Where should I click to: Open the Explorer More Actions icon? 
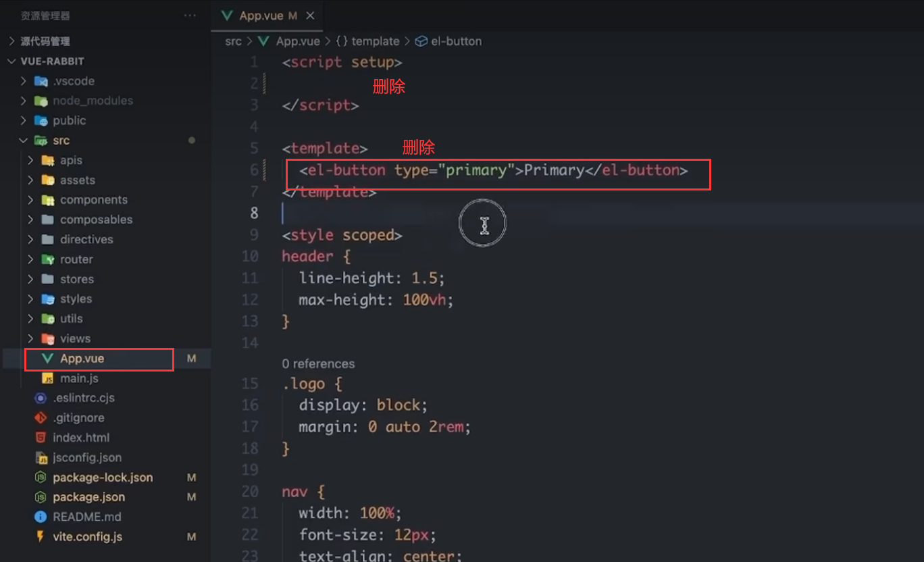(x=188, y=15)
